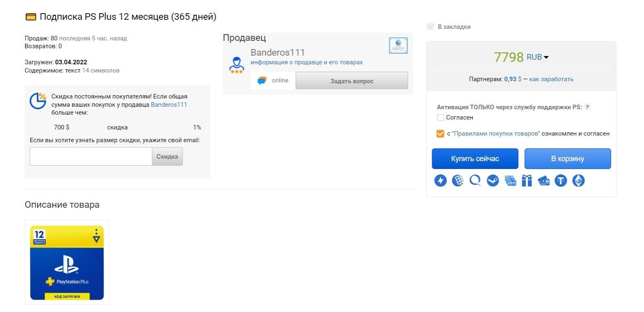Click the Steam payment icon
The width and height of the screenshot is (644, 312).
(493, 181)
